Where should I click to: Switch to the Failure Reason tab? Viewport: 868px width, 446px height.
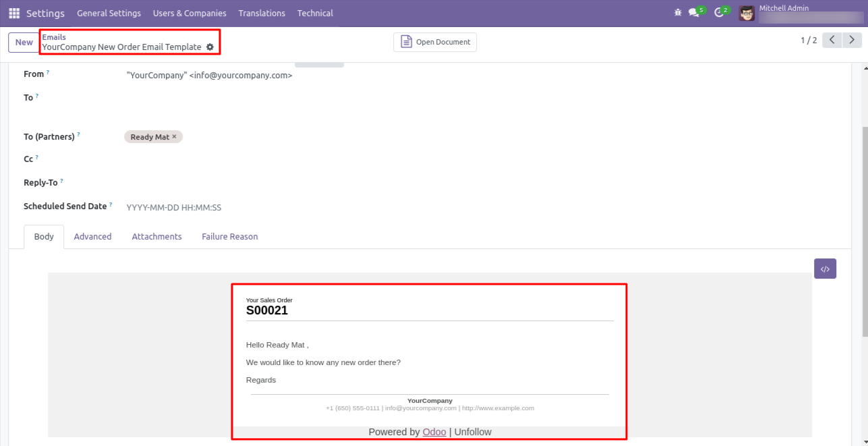click(x=230, y=237)
